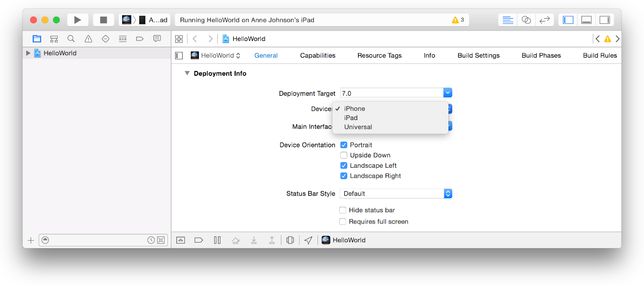
Task: Click the Run (play) button
Action: [78, 20]
